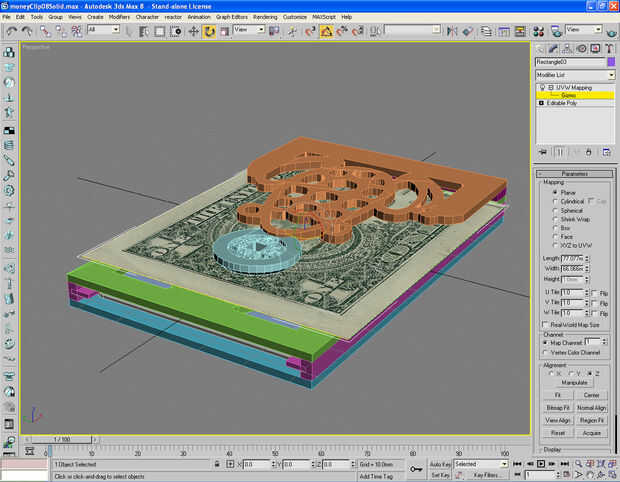Toggle UVW Mapping modifier lightbulb
The image size is (620, 482).
point(542,87)
